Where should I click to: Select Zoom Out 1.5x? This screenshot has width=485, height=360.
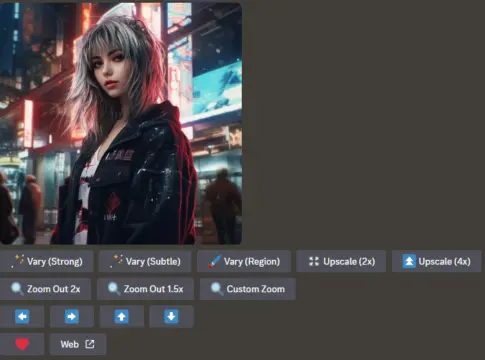(x=145, y=289)
